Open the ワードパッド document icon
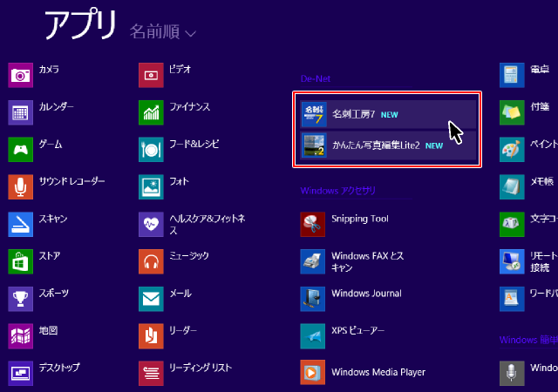Screen dimensions: 558x392 (x=512, y=299)
